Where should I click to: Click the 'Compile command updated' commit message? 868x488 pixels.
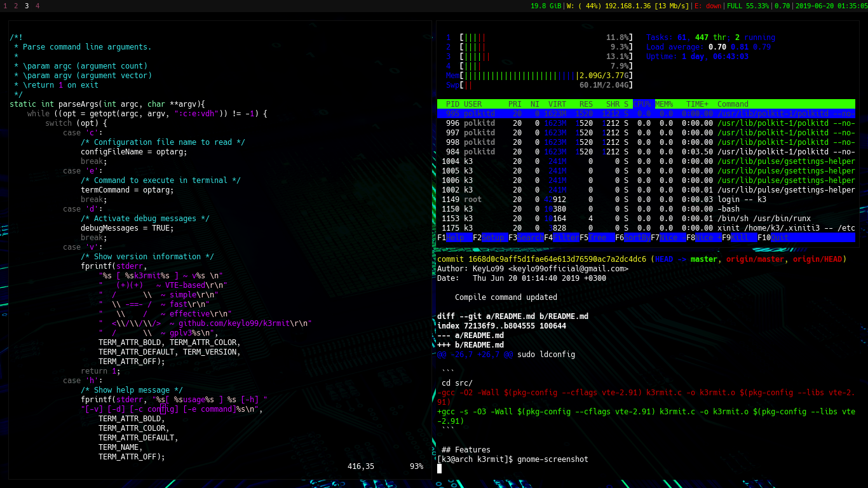506,297
